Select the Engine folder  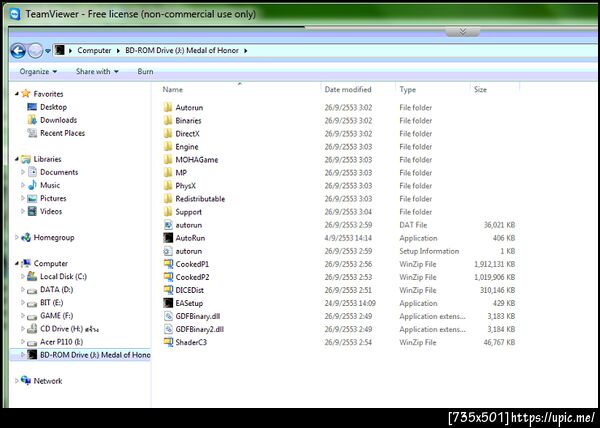(x=187, y=147)
